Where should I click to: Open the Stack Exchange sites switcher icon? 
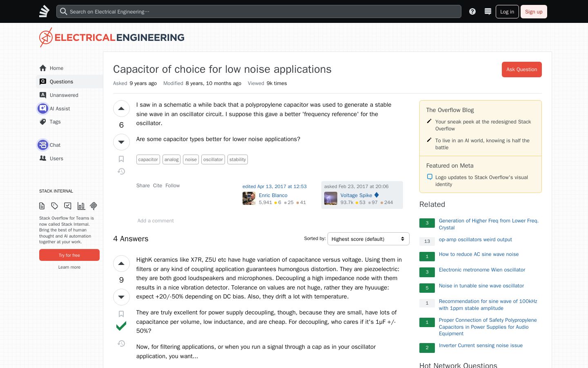[x=488, y=11]
